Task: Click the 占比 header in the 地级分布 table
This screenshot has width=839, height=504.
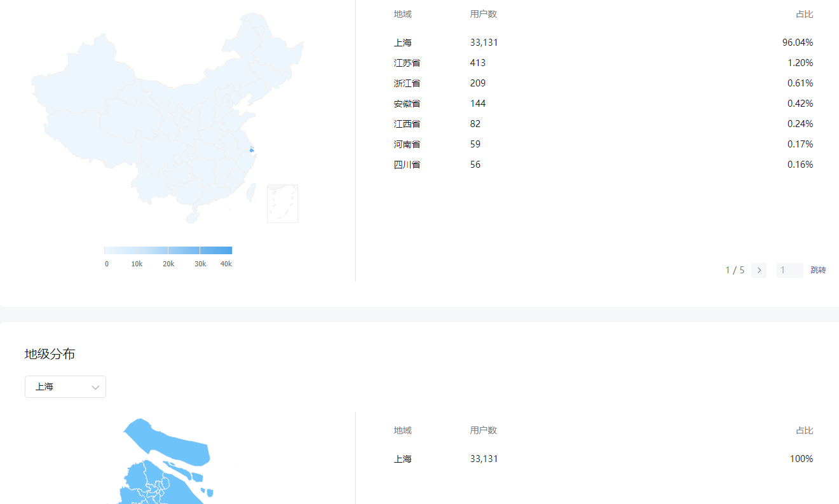Action: (x=805, y=430)
